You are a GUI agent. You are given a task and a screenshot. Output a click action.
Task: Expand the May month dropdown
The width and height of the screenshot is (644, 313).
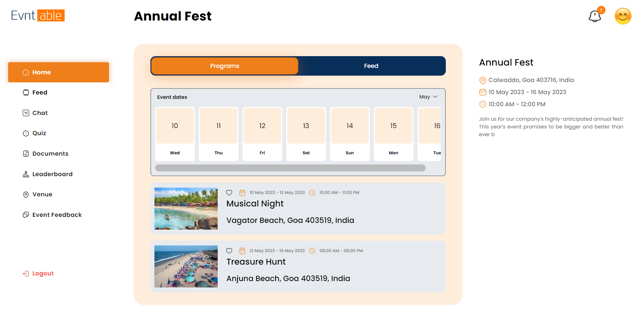(x=428, y=97)
